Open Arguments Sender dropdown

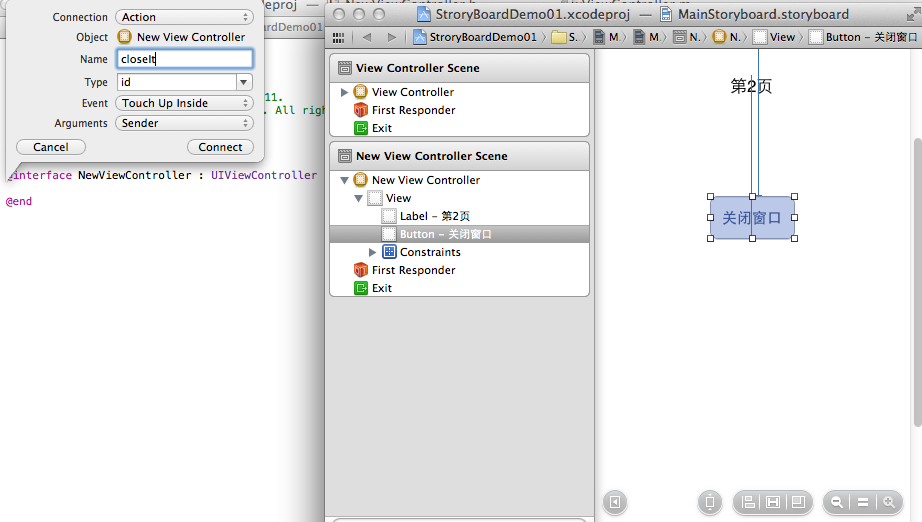coord(184,123)
